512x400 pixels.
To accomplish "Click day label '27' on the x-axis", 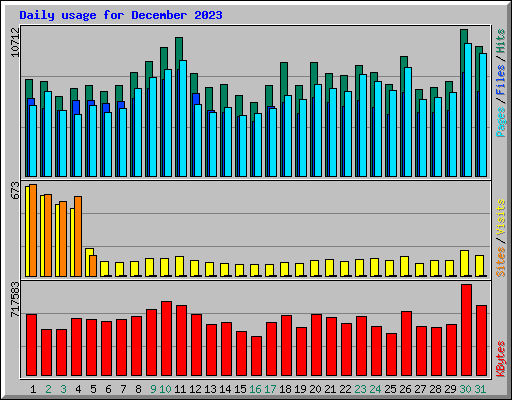I will (x=420, y=389).
